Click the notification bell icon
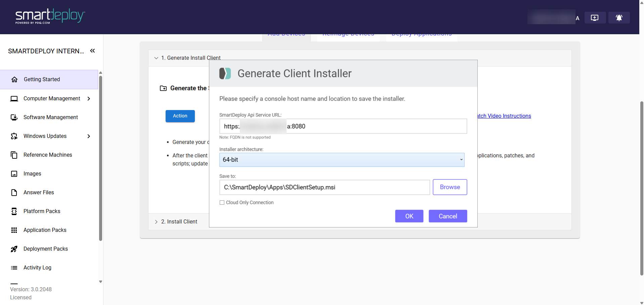The width and height of the screenshot is (644, 305). [x=619, y=18]
